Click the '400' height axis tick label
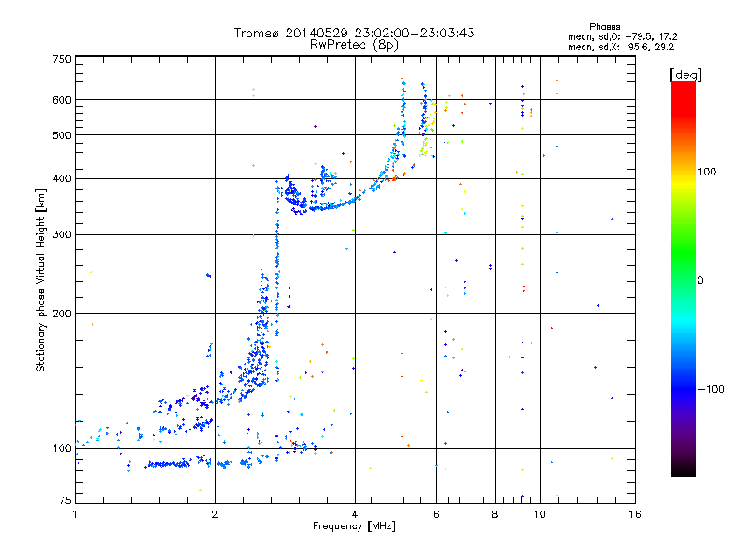The image size is (747, 560). point(62,179)
